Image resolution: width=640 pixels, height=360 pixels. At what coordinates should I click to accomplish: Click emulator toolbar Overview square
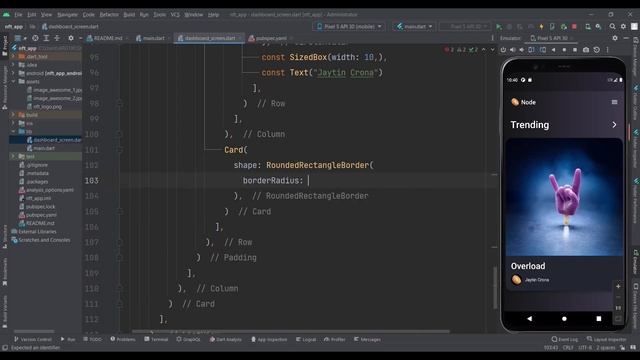pos(575,50)
